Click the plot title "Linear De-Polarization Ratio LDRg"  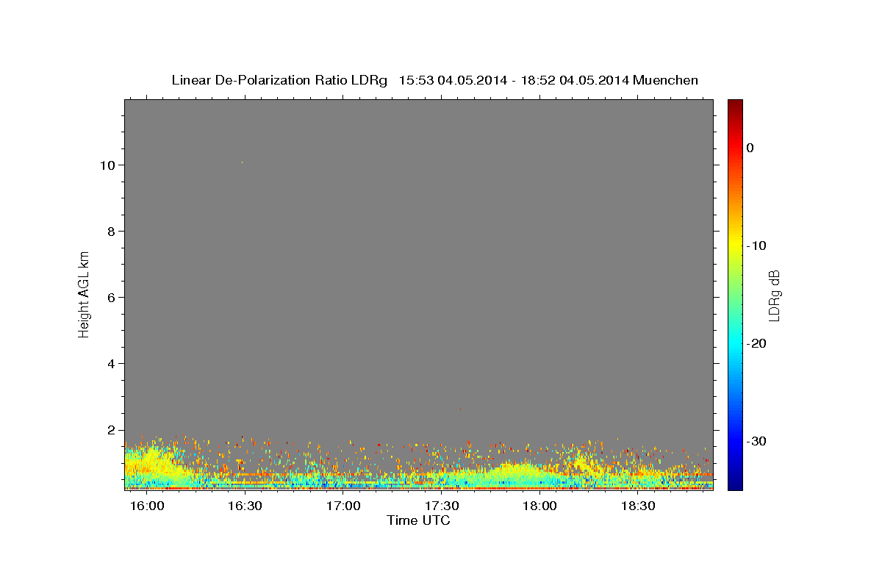pyautogui.click(x=279, y=80)
